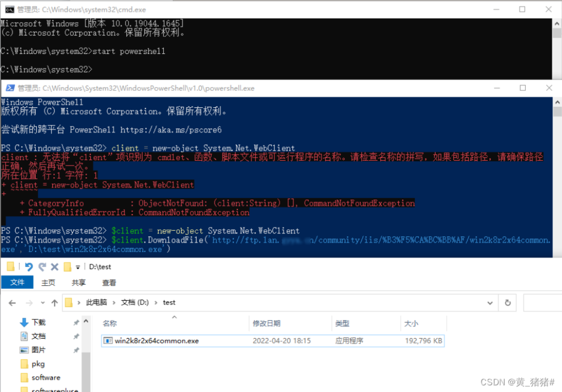The width and height of the screenshot is (562, 392).
Task: Select 图片 in the navigation pane
Action: click(38, 350)
